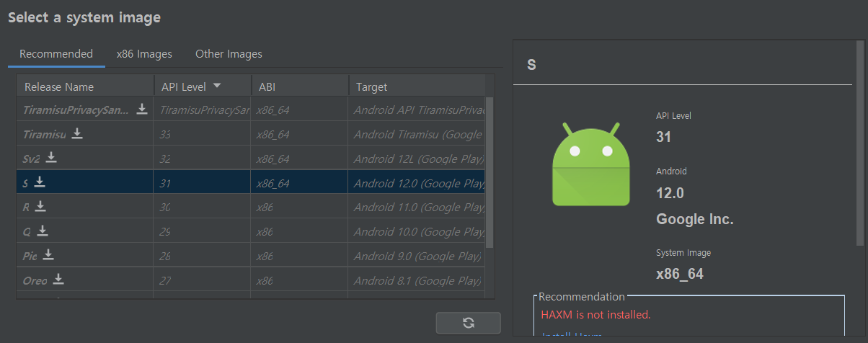The image size is (868, 343).
Task: Click API level 28 cell
Action: pyautogui.click(x=203, y=256)
